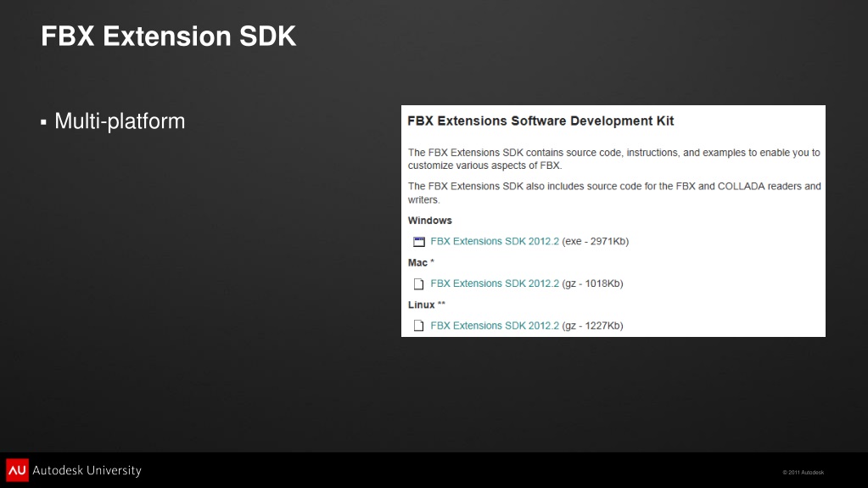This screenshot has width=868, height=488.
Task: Select the 'Multi-platform' bullet text
Action: [x=120, y=121]
